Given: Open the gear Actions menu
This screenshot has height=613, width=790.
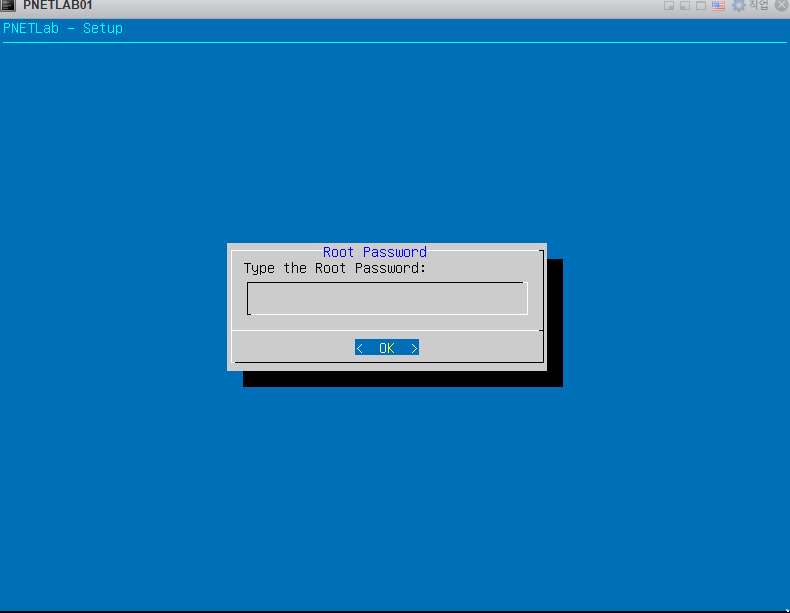Looking at the screenshot, I should tap(750, 6).
